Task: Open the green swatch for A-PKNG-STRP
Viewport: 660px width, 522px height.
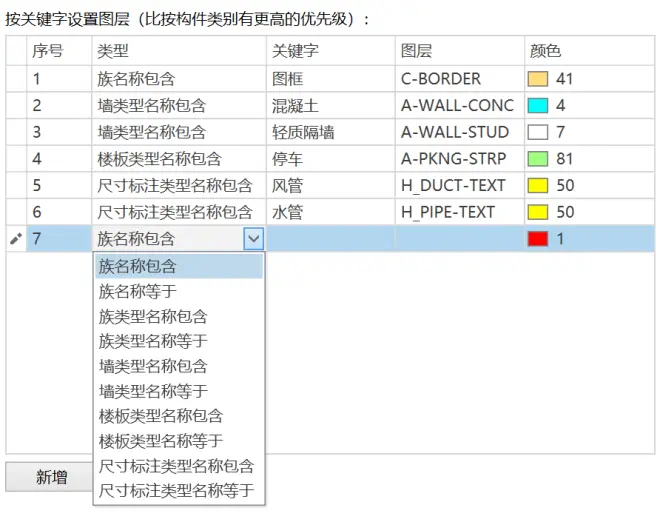Action: (x=538, y=159)
